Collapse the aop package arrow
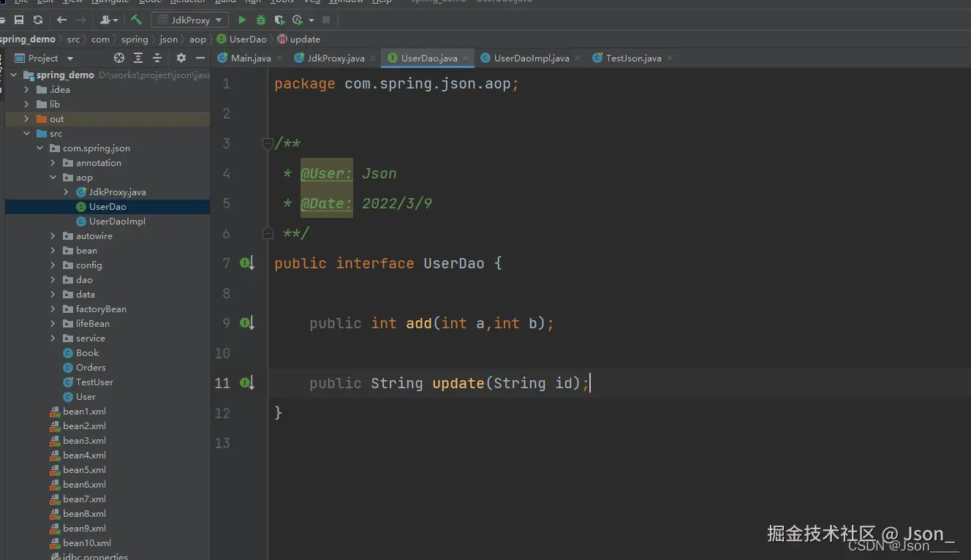971x560 pixels. coord(53,177)
